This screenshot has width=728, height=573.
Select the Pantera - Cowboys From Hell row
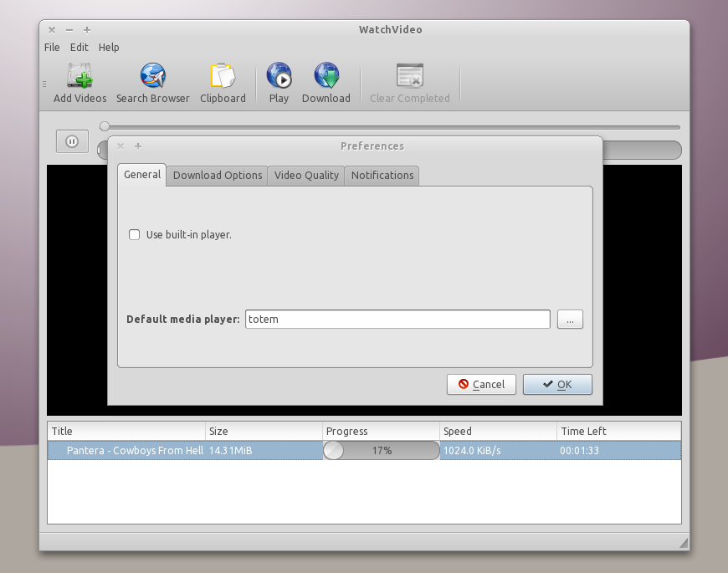[x=365, y=451]
